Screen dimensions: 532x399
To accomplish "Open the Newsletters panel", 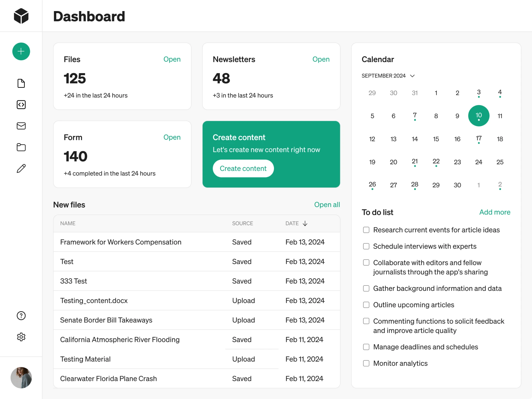I will [x=321, y=59].
